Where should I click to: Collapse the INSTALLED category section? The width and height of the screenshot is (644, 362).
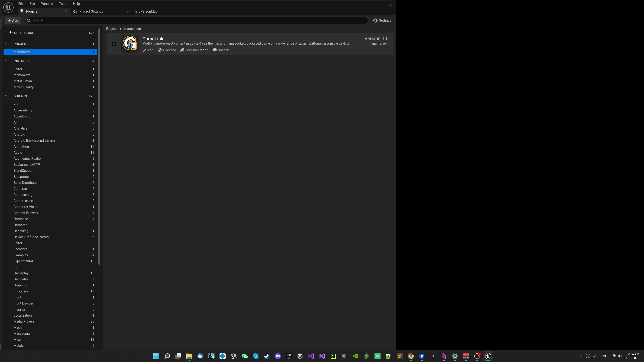tap(6, 61)
